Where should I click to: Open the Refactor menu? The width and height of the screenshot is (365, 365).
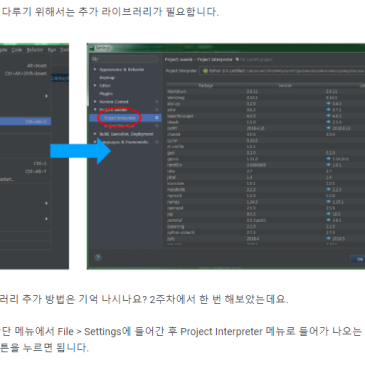point(35,50)
